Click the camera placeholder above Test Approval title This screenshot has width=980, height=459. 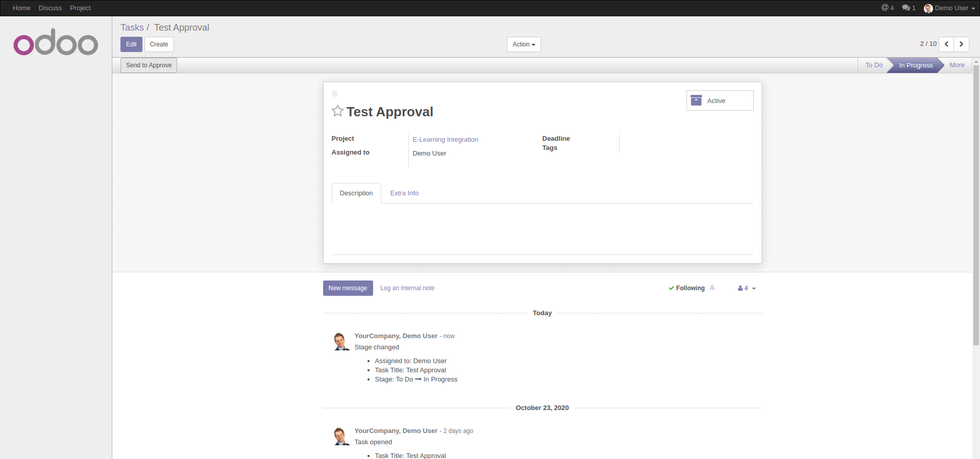(335, 94)
